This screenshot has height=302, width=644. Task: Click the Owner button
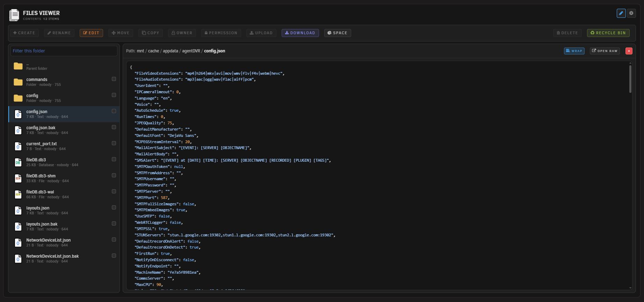coord(182,33)
